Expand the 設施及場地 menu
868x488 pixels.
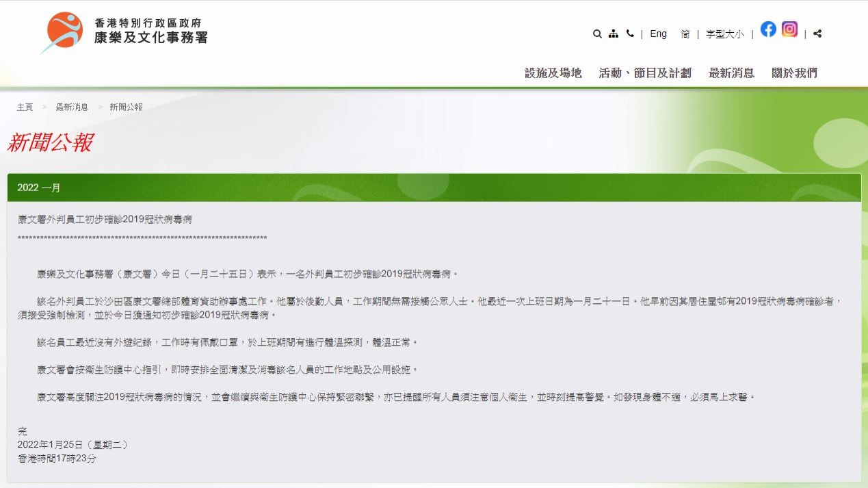coord(553,73)
